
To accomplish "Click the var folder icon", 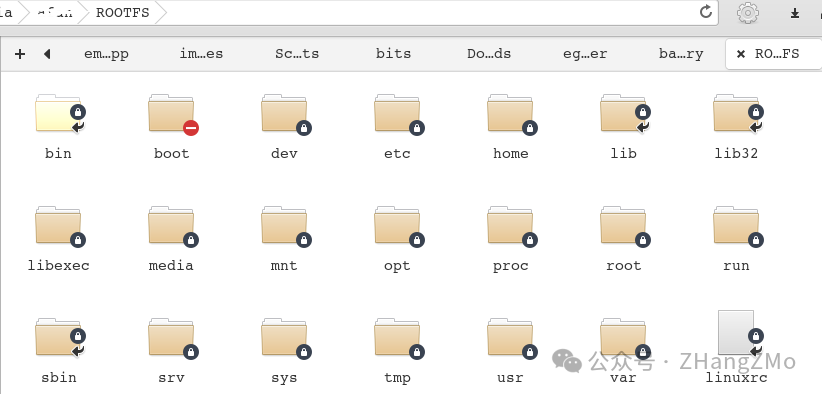I will tap(623, 337).
